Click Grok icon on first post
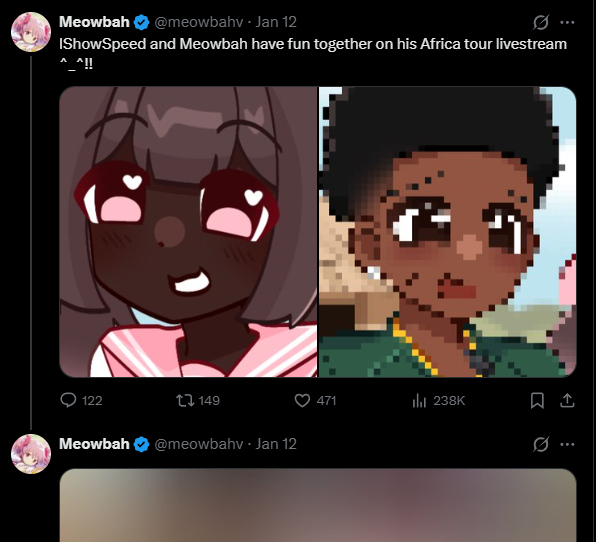This screenshot has width=596, height=542. pos(541,22)
